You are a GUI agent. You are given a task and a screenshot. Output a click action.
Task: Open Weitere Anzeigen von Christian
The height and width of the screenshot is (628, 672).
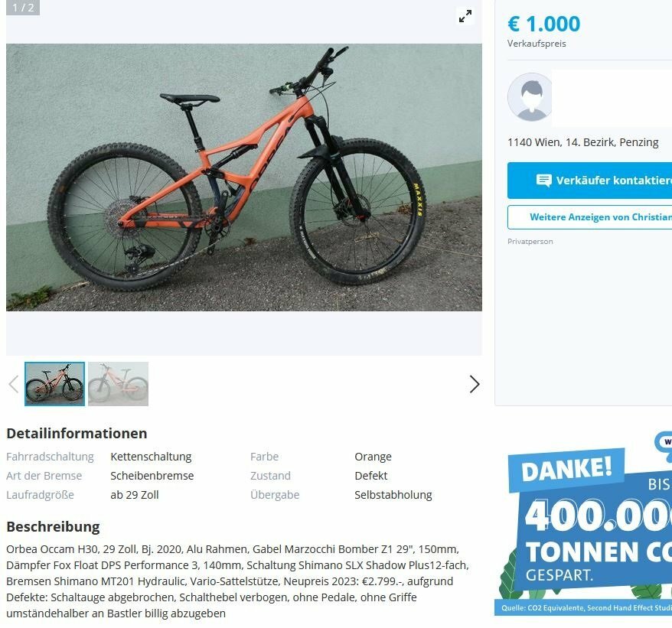tap(589, 217)
